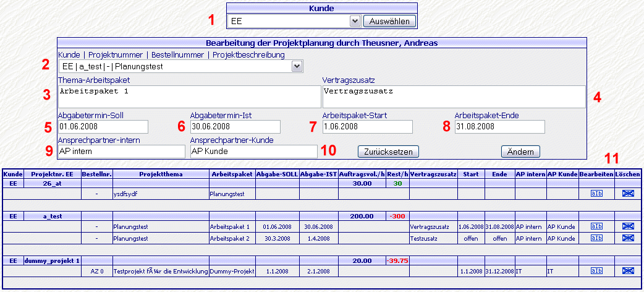Delete the Arbeitspaket 2 row

[x=628, y=238]
